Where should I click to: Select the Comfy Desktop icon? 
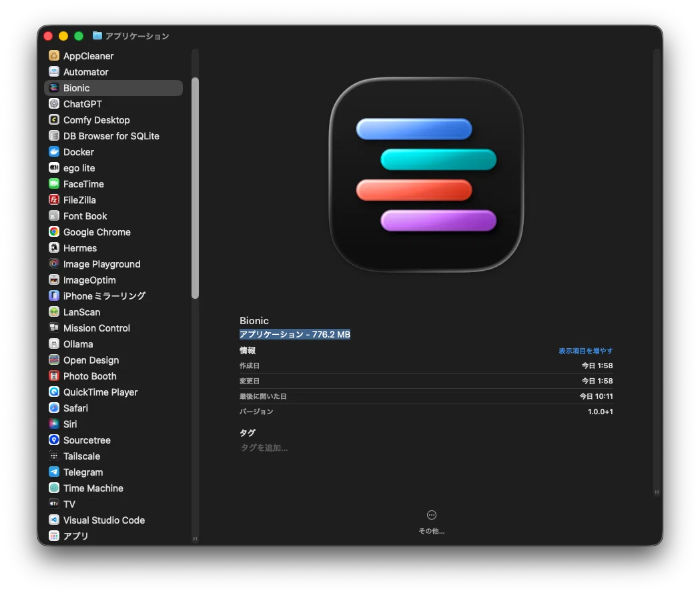coord(54,120)
